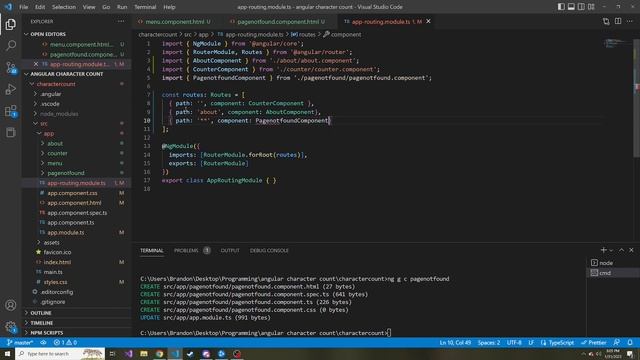
Task: Open styles.css in file tree
Action: point(56,282)
